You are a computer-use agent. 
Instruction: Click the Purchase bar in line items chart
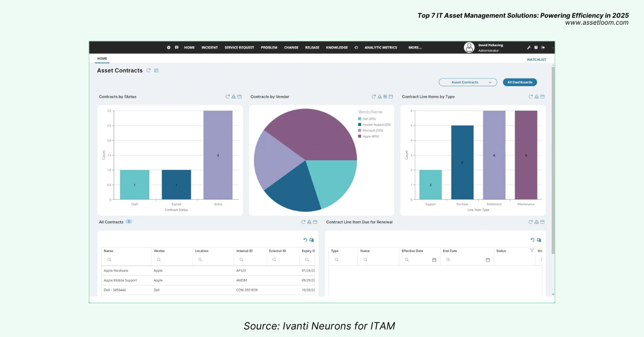tap(462, 163)
